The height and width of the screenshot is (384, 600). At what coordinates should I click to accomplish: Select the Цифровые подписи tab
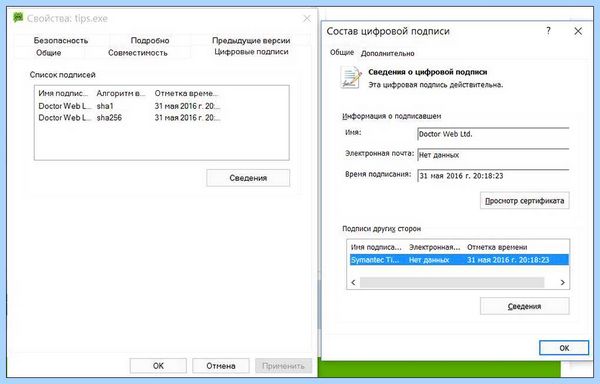point(251,52)
